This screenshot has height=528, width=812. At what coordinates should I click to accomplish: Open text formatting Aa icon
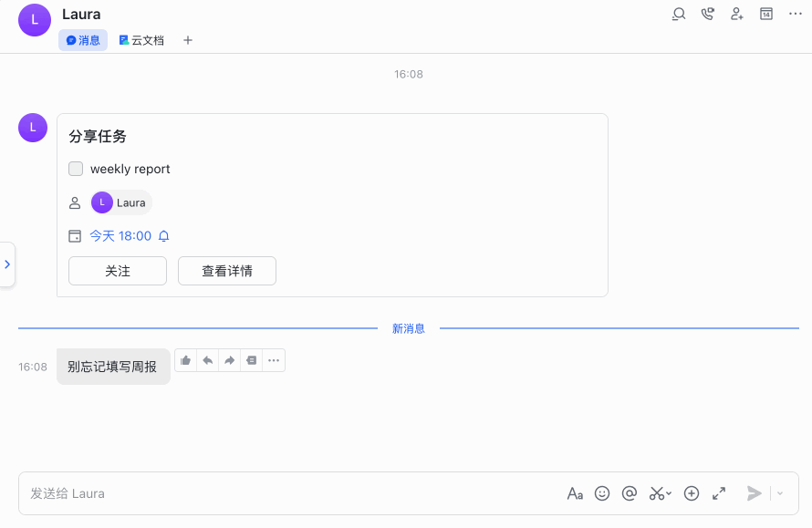coord(575,493)
